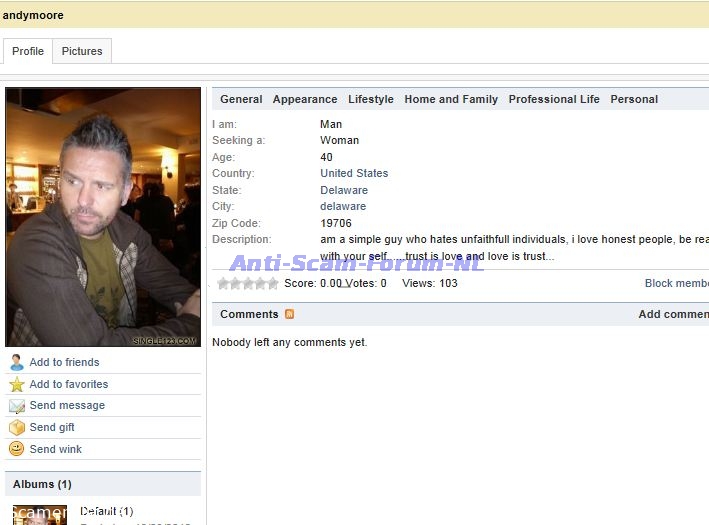
Task: Click the envelope Send message icon
Action: pos(17,406)
